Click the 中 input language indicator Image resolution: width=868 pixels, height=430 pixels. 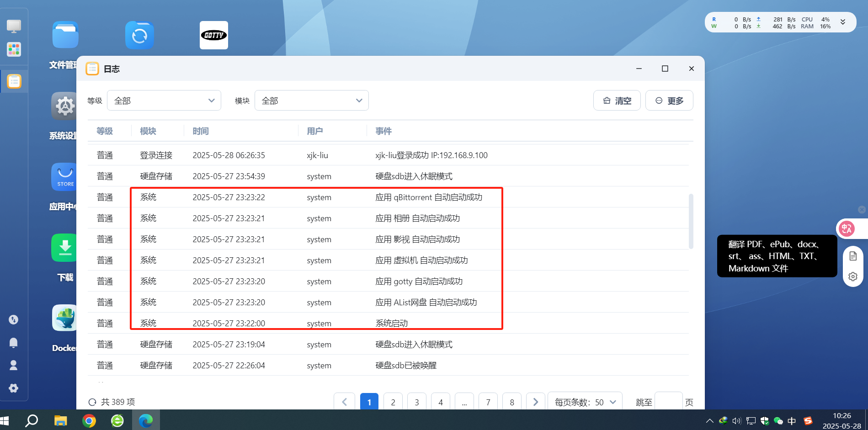pos(792,421)
